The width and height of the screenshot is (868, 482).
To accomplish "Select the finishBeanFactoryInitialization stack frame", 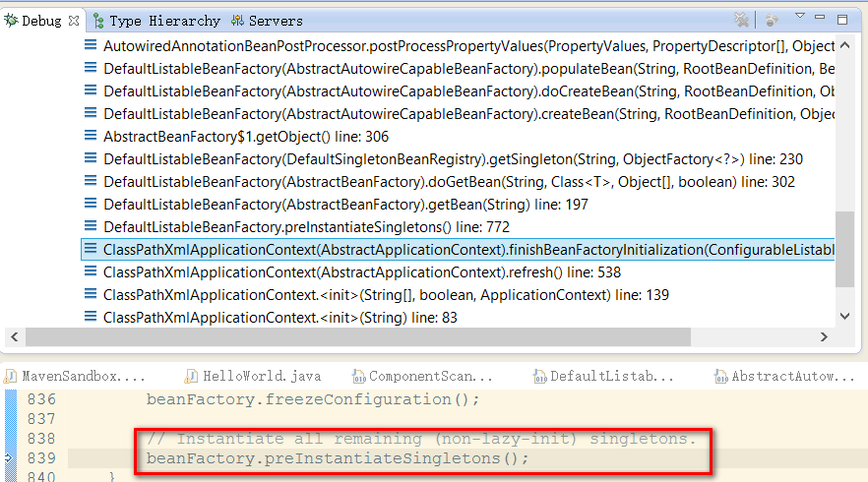I will 459,250.
